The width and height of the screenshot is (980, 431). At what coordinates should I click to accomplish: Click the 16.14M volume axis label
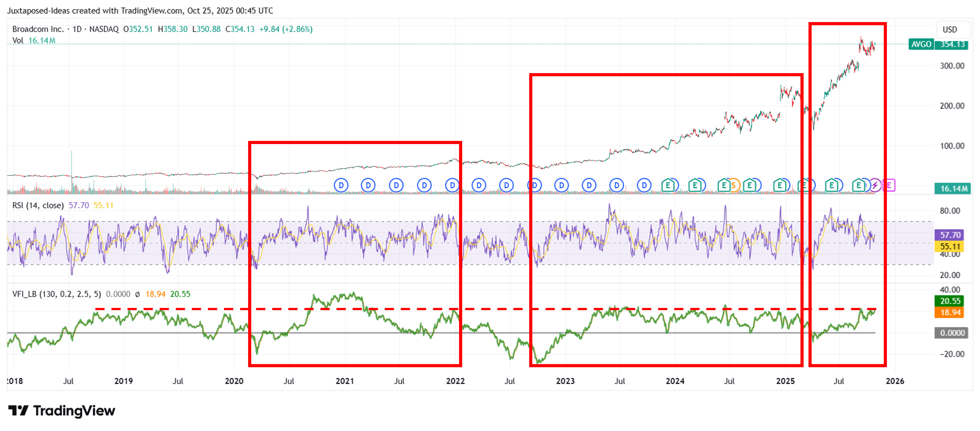point(952,188)
